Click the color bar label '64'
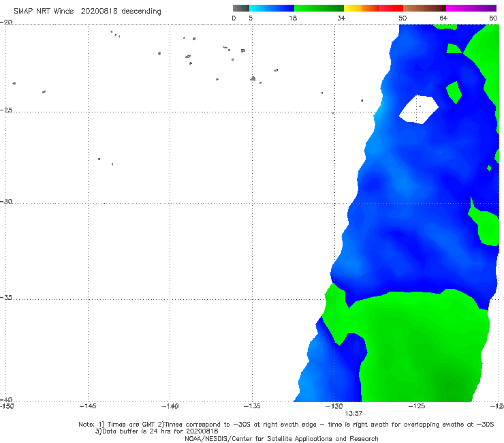The height and width of the screenshot is (443, 504). click(443, 18)
